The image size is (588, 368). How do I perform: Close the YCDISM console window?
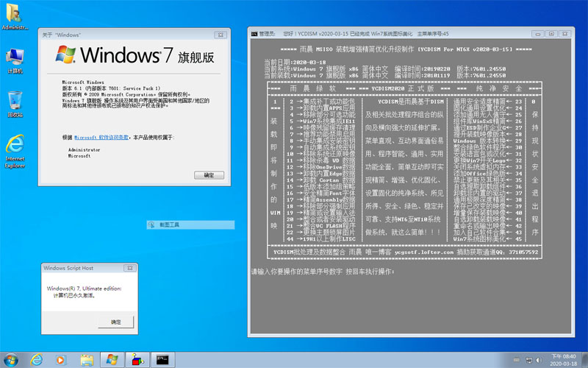(x=564, y=34)
